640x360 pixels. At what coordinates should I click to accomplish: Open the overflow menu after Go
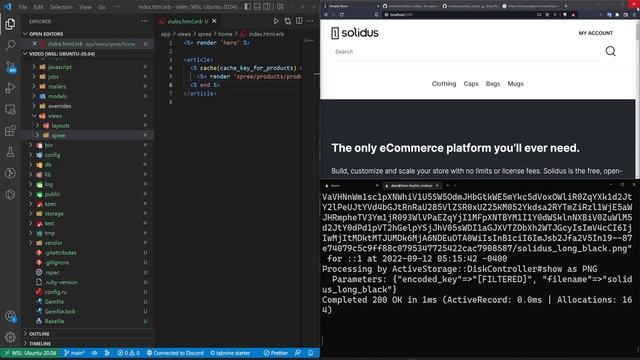click(x=117, y=7)
